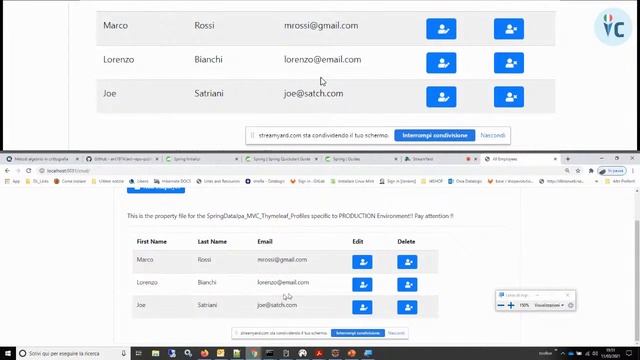Click Joe's edit icon in the magnified top view
Viewport: 640px width, 360px height.
(441, 97)
